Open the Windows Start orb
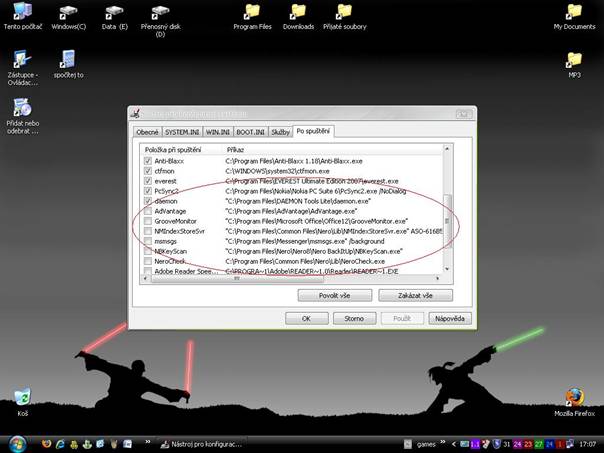The image size is (604, 453). click(17, 444)
